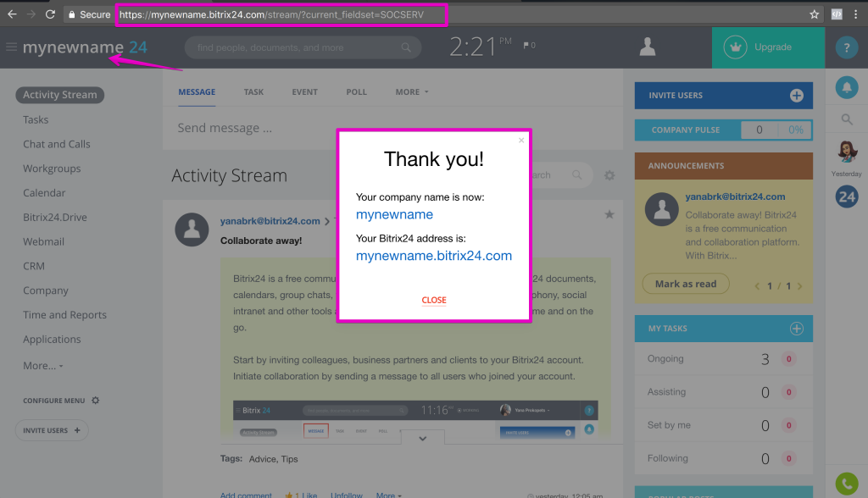Select Activity Stream in left menu
868x498 pixels.
click(60, 95)
